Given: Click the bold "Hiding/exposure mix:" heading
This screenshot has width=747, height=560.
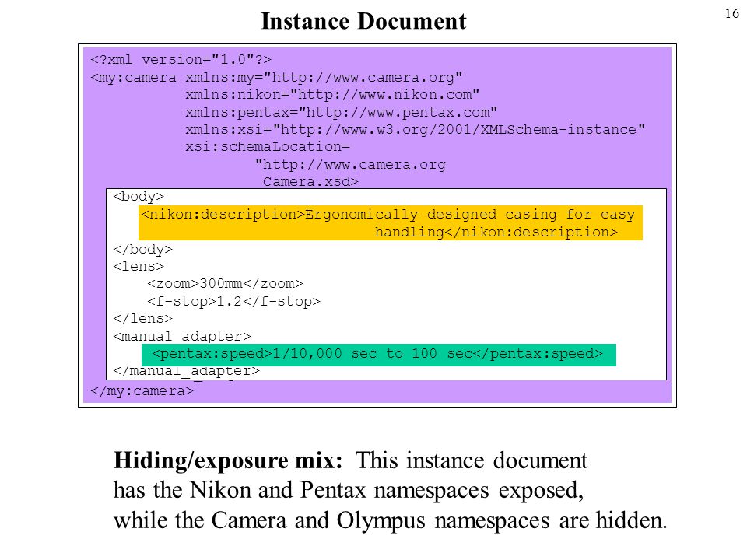Looking at the screenshot, I should click(x=228, y=460).
